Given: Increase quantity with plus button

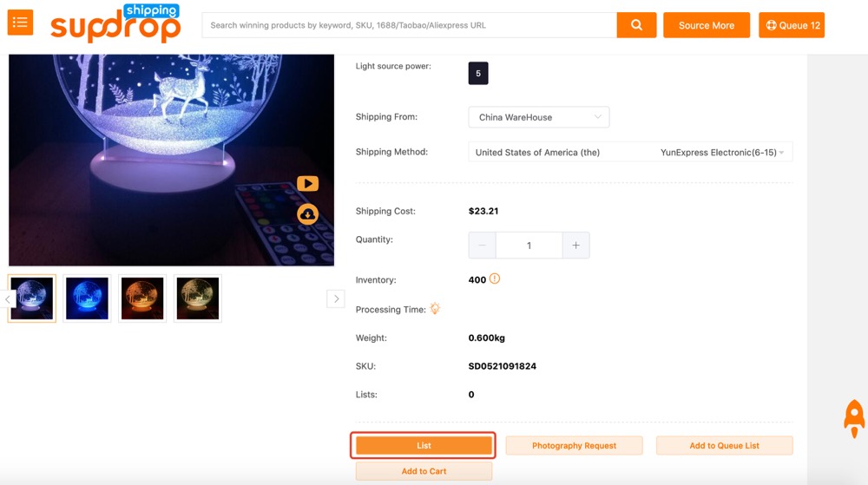Looking at the screenshot, I should (575, 245).
